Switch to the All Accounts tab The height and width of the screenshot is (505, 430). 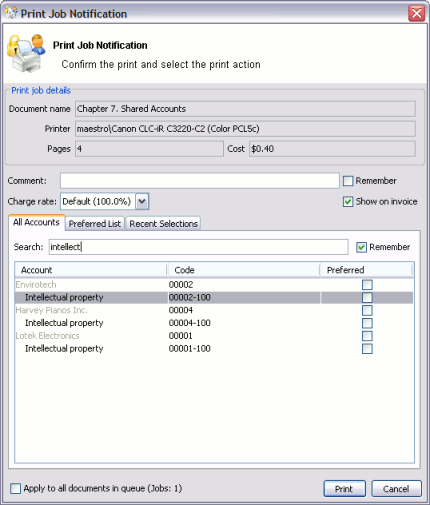36,222
